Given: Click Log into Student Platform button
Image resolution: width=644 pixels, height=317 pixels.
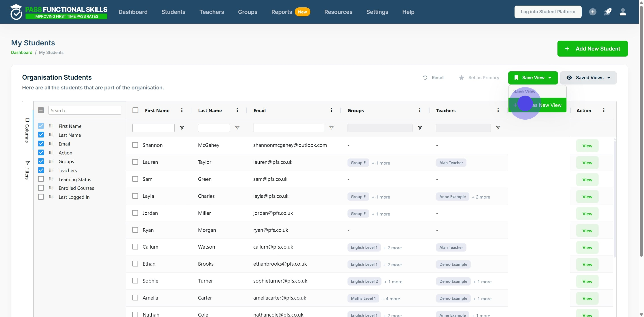Looking at the screenshot, I should pos(548,12).
